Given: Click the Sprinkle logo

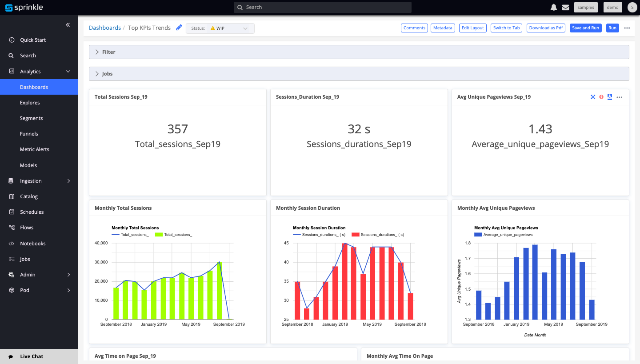Looking at the screenshot, I should click(24, 7).
